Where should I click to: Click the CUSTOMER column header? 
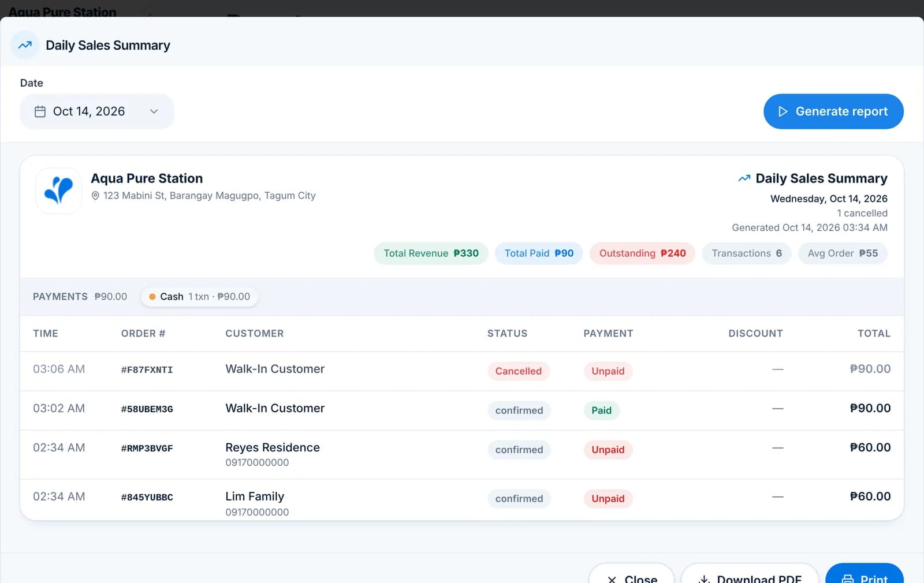click(255, 334)
